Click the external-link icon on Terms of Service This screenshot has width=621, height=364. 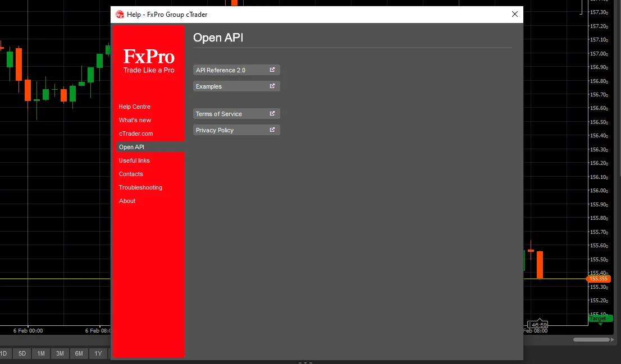(273, 113)
